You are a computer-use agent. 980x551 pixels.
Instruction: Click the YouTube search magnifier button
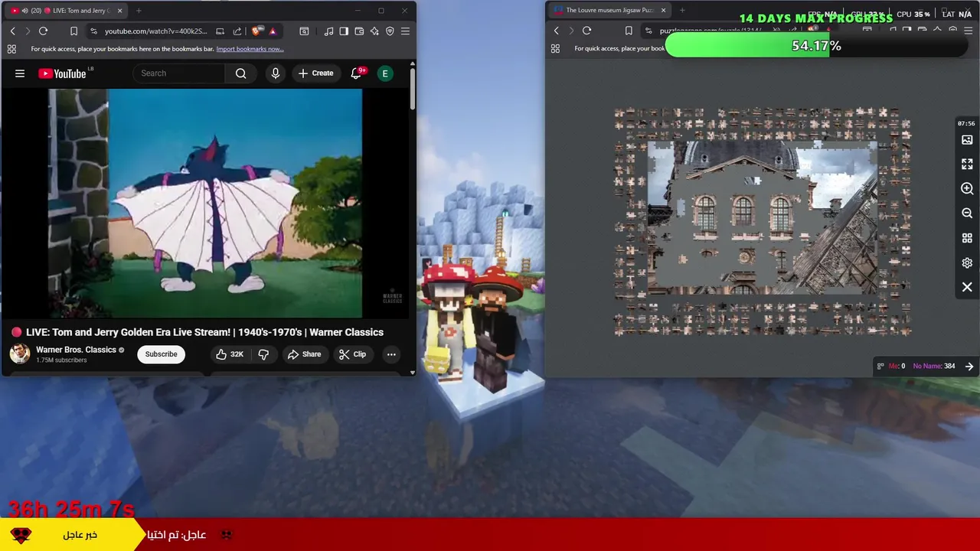[241, 73]
